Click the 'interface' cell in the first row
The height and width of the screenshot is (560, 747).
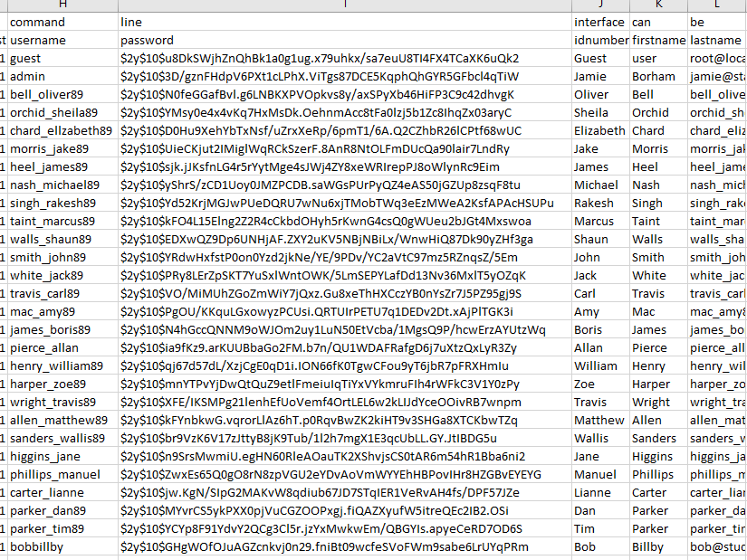click(x=600, y=22)
